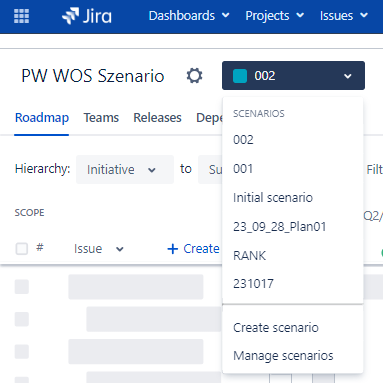Click the Jira logo
Viewport: 383px width, 383px height.
tap(87, 16)
